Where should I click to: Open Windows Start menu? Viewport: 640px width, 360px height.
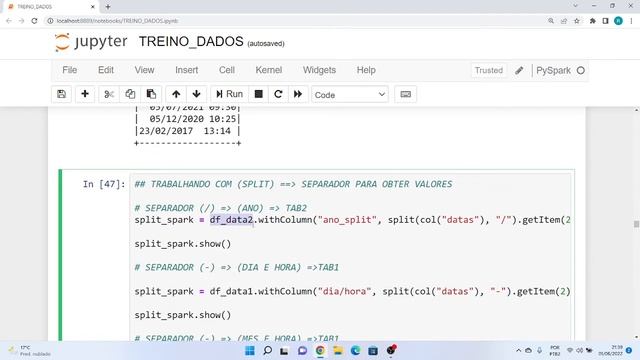point(250,351)
